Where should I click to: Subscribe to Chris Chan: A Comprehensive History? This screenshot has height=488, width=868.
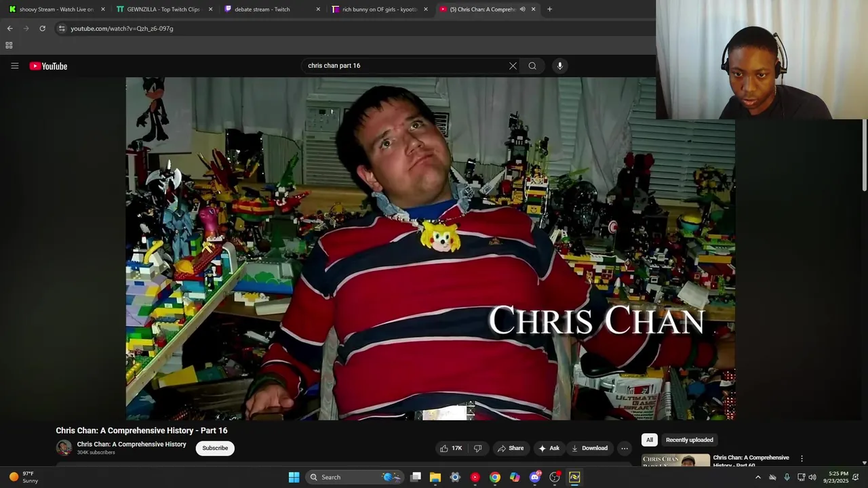[x=215, y=448]
